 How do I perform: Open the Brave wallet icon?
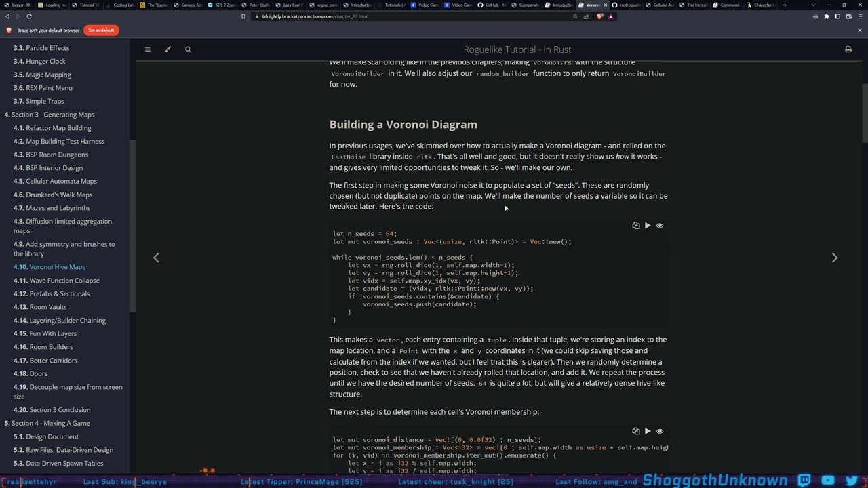point(848,16)
